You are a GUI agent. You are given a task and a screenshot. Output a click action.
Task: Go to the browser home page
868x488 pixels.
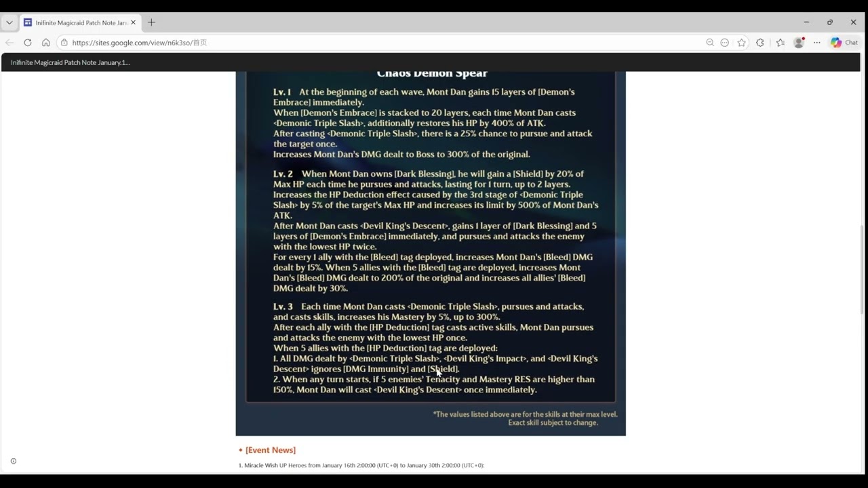tap(46, 42)
